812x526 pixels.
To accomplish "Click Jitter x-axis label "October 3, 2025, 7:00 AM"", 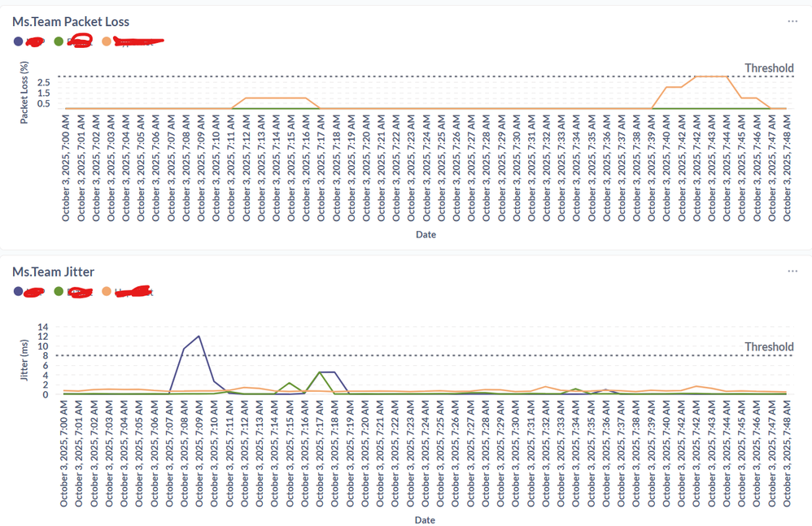I will point(63,453).
